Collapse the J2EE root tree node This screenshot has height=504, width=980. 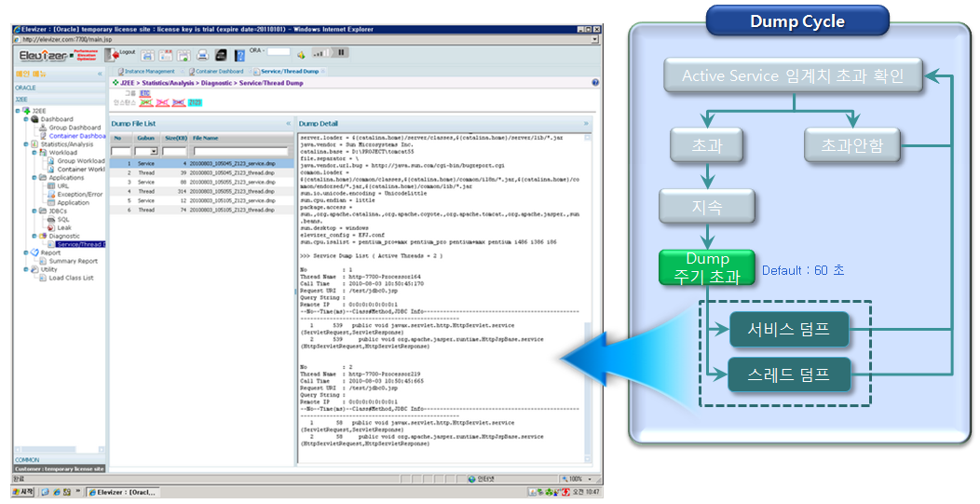click(18, 111)
